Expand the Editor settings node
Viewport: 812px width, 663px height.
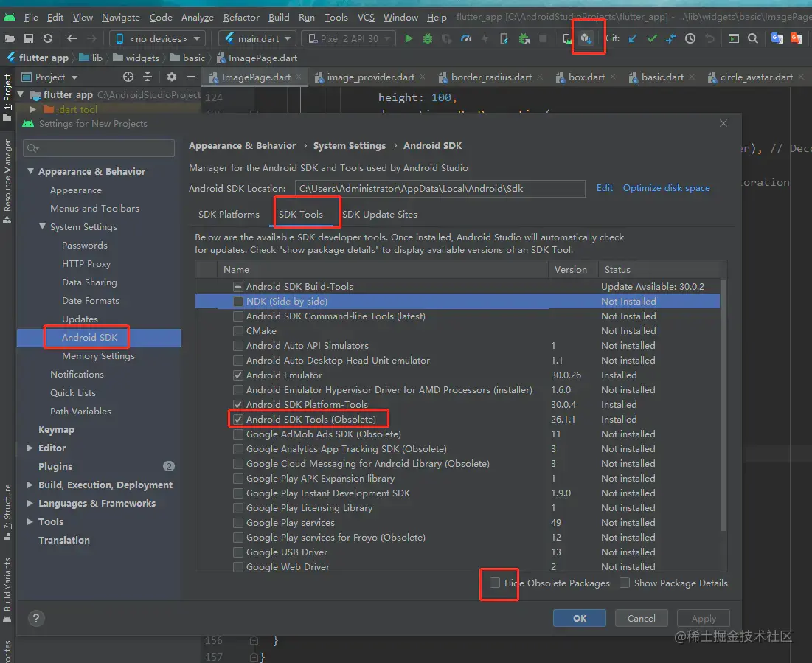[x=30, y=448]
